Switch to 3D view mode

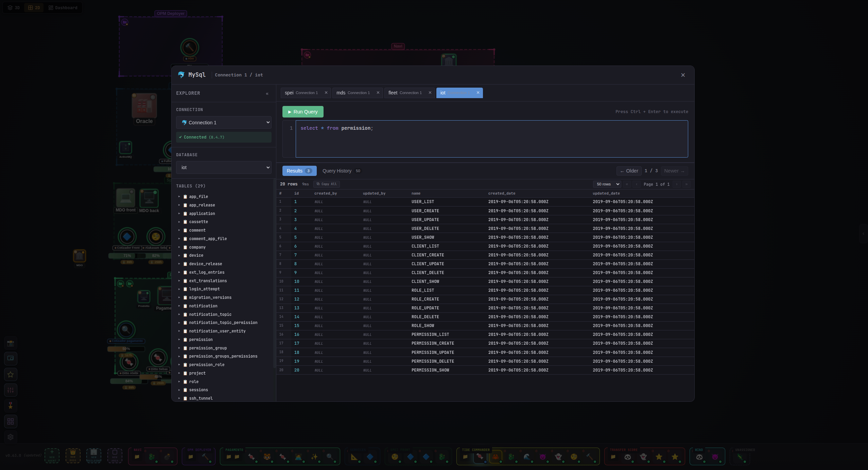[x=14, y=7]
